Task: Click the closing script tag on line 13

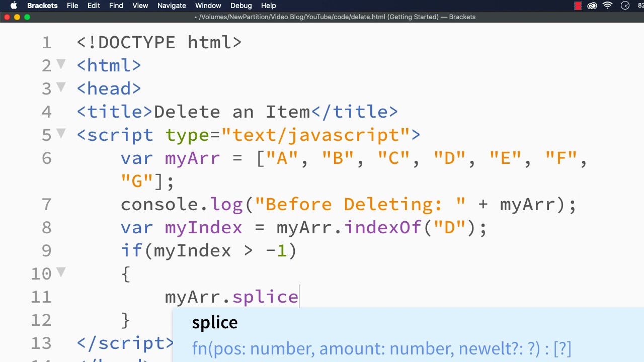Action: pos(126,343)
